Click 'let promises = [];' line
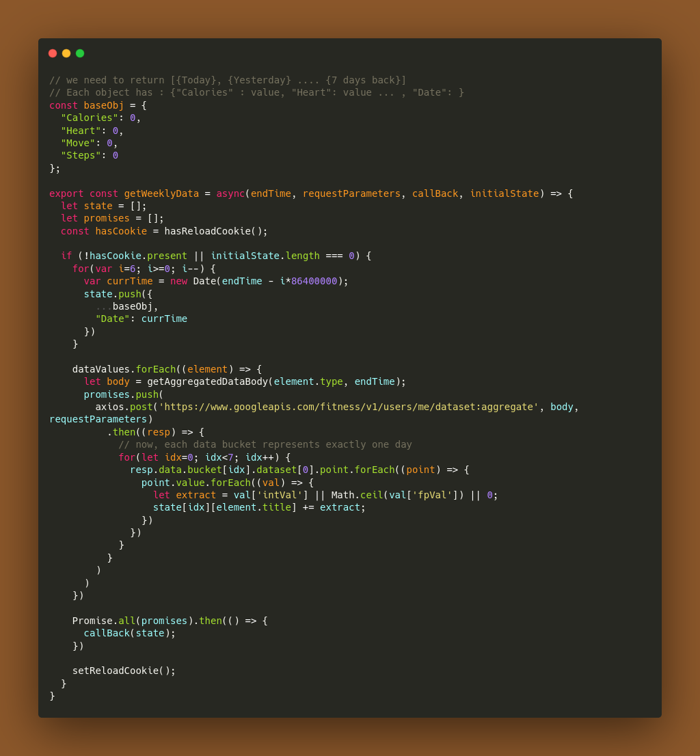The image size is (700, 756). pos(112,219)
